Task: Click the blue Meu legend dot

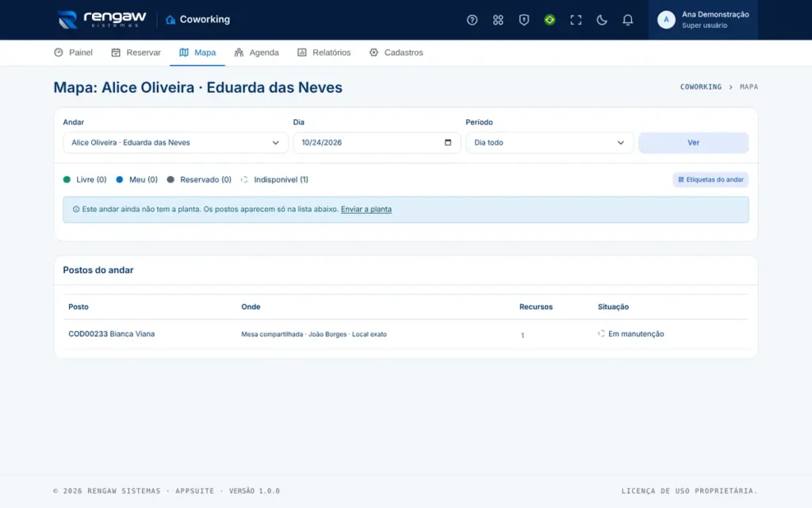Action: click(120, 179)
